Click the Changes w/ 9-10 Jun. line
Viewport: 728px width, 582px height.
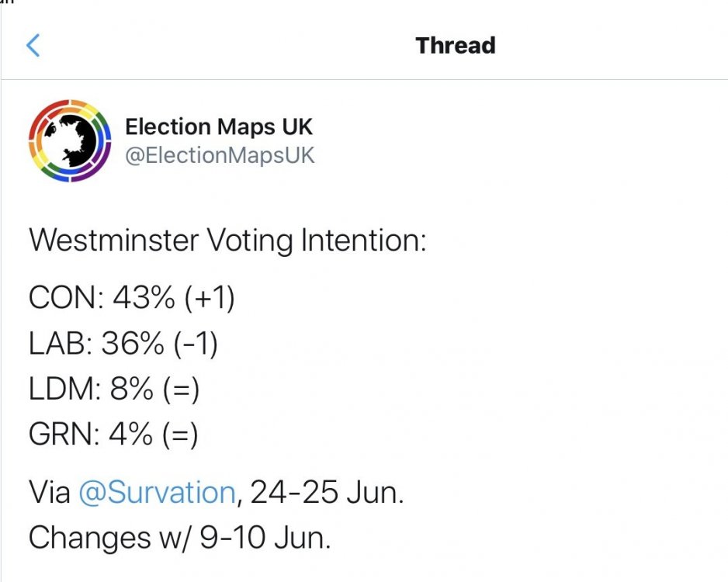pyautogui.click(x=180, y=539)
